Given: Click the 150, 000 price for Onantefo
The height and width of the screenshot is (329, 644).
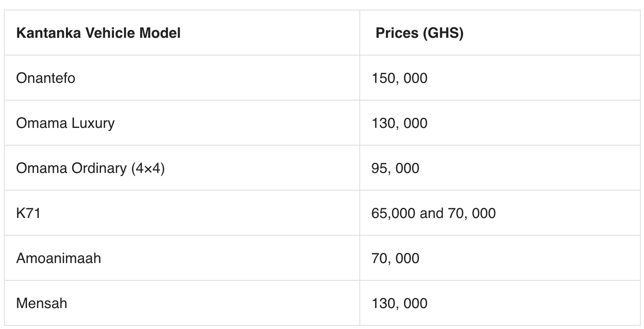Looking at the screenshot, I should [399, 78].
